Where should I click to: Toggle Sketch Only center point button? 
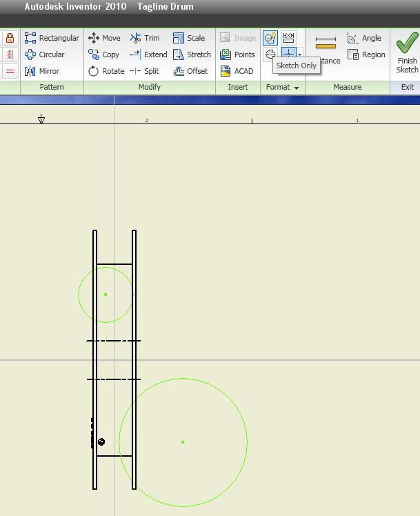tap(288, 52)
